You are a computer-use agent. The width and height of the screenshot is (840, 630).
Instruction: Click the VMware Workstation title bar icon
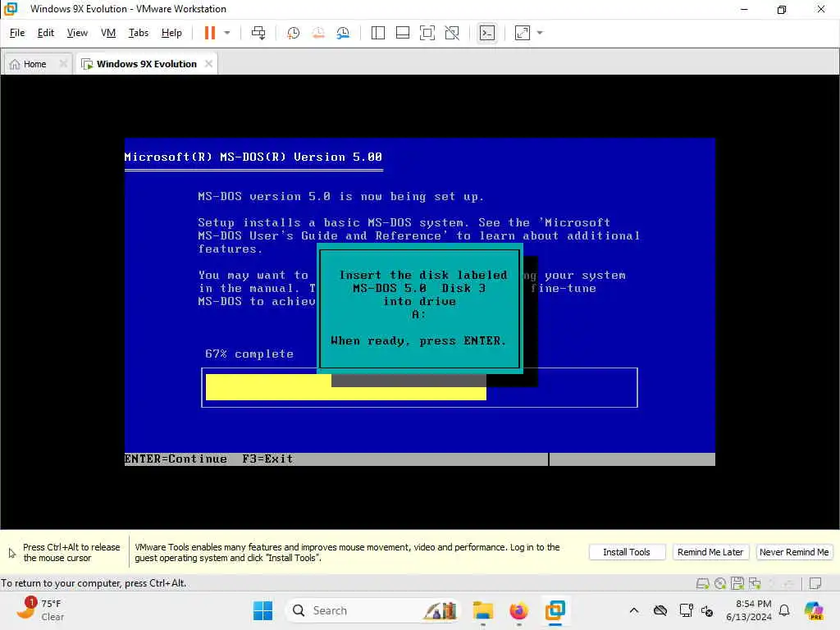click(x=11, y=9)
